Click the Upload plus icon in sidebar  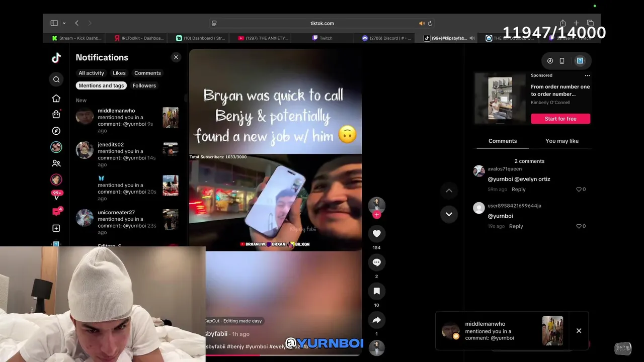pyautogui.click(x=56, y=228)
